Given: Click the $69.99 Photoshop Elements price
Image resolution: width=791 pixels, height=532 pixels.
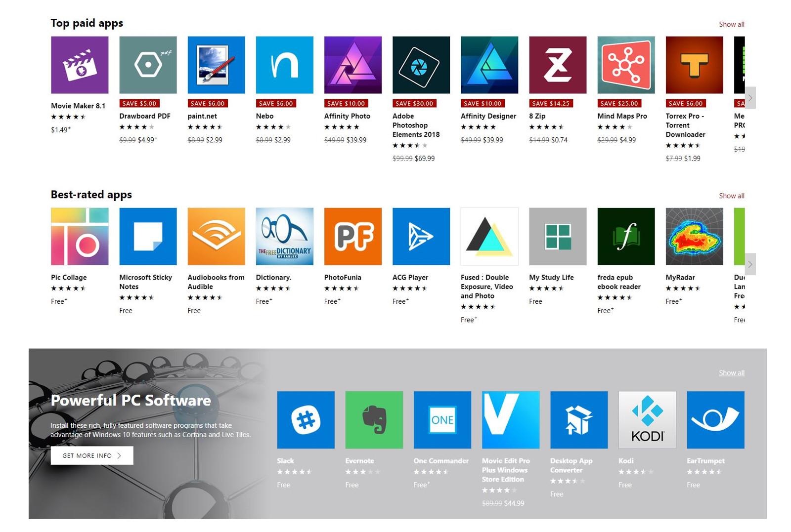Looking at the screenshot, I should pos(425,159).
